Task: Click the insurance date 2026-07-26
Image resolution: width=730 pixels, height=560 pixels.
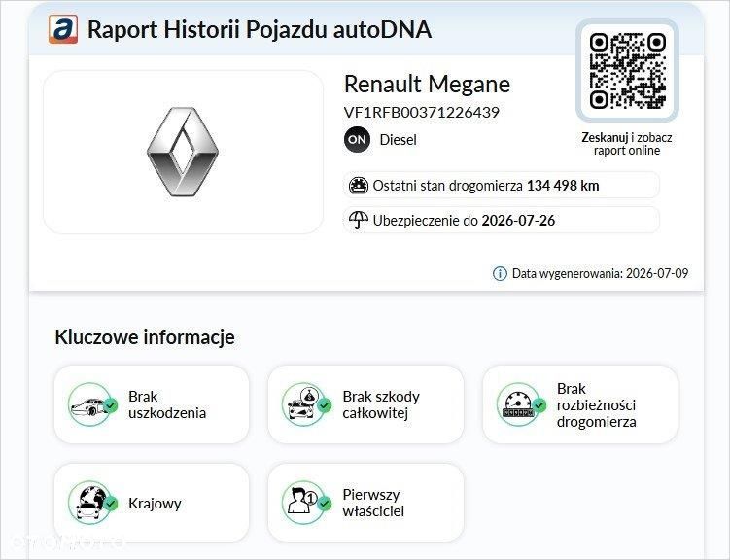Action: (x=518, y=220)
